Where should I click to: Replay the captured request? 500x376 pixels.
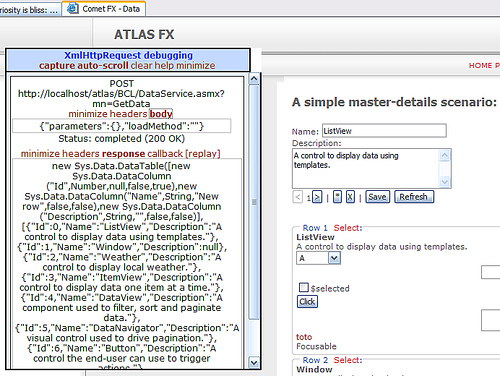pos(203,154)
